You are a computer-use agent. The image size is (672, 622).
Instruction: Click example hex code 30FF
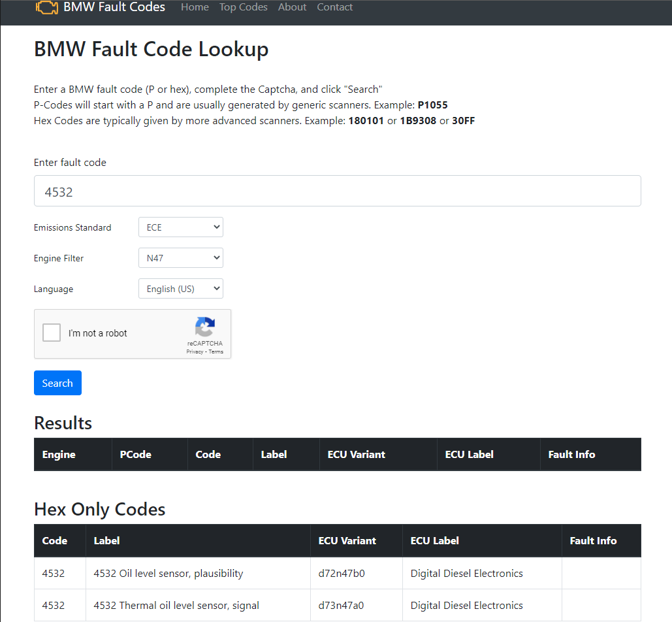[463, 120]
